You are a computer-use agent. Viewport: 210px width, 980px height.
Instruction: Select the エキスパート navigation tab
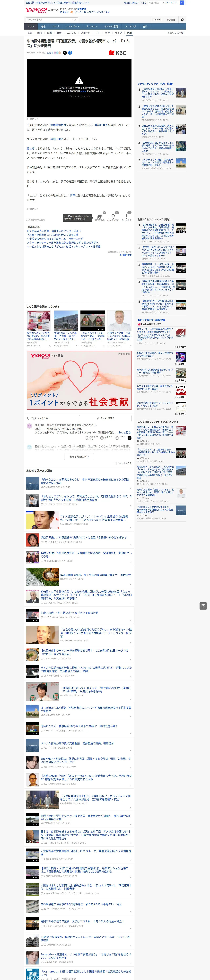tap(72, 27)
